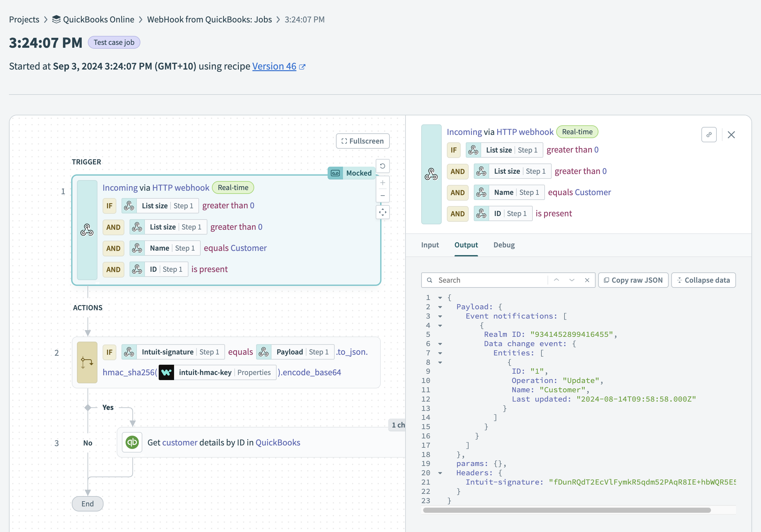
Task: Click the Fullscreen button
Action: point(363,141)
